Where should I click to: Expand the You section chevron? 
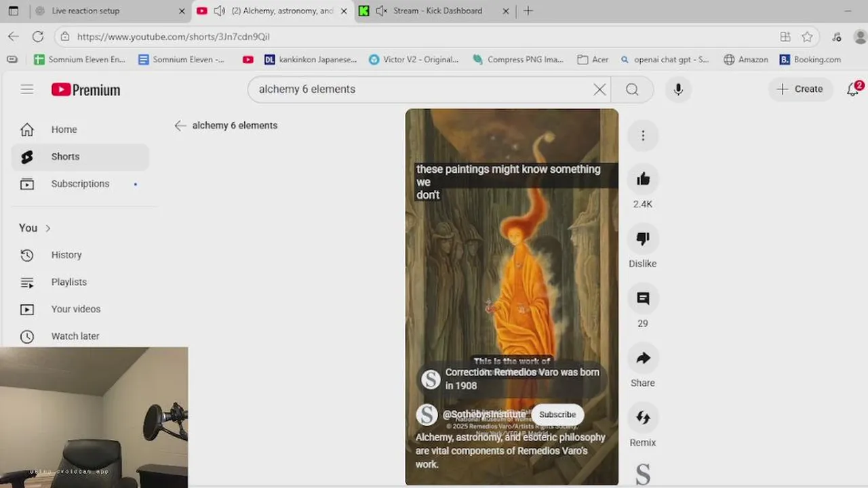[x=48, y=228]
